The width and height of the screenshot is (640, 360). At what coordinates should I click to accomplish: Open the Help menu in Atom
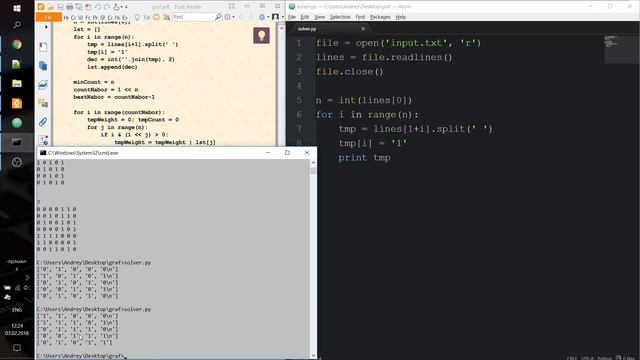pyautogui.click(x=401, y=17)
